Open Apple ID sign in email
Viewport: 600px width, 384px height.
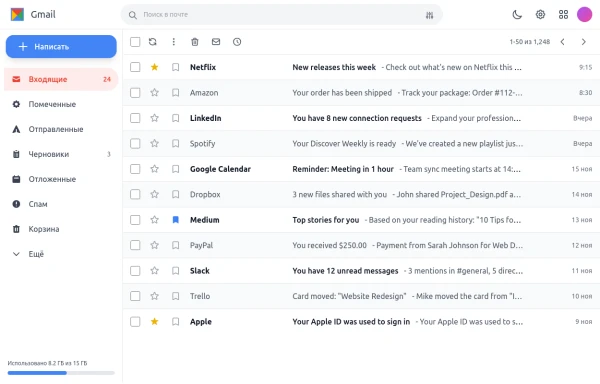click(x=361, y=322)
